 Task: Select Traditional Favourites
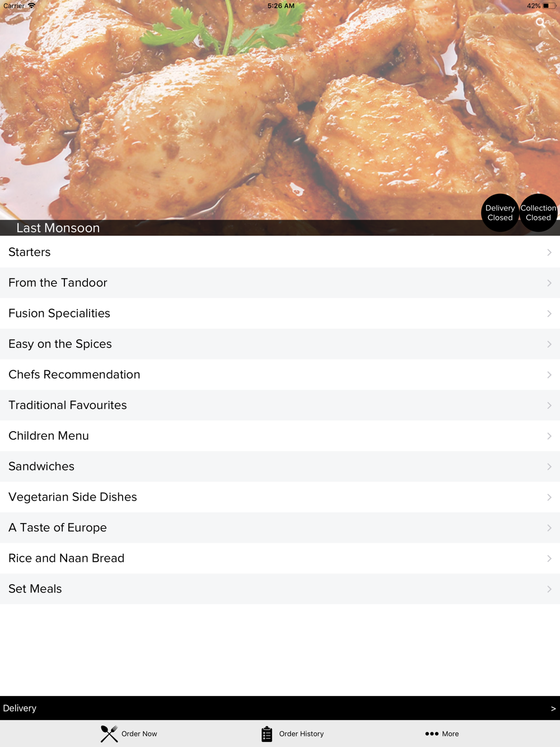pos(280,405)
